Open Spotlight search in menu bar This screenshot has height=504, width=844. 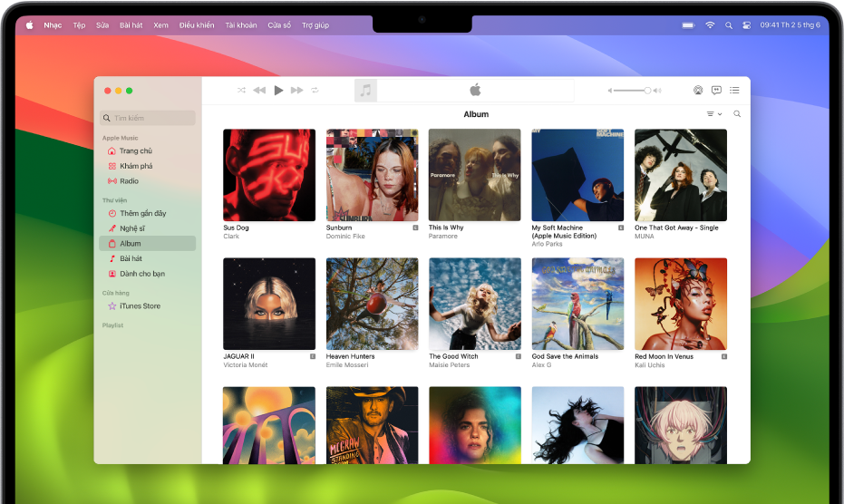click(728, 25)
